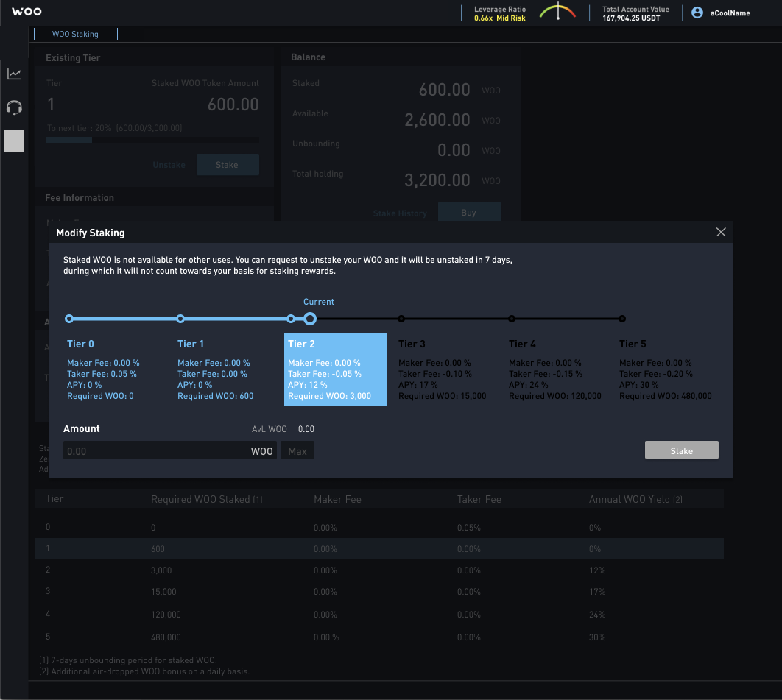Click the Amount WOO input field
Image resolution: width=782 pixels, height=700 pixels.
(x=155, y=451)
